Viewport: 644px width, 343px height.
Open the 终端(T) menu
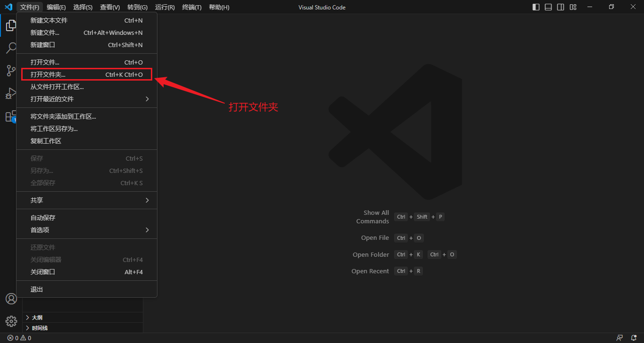192,7
